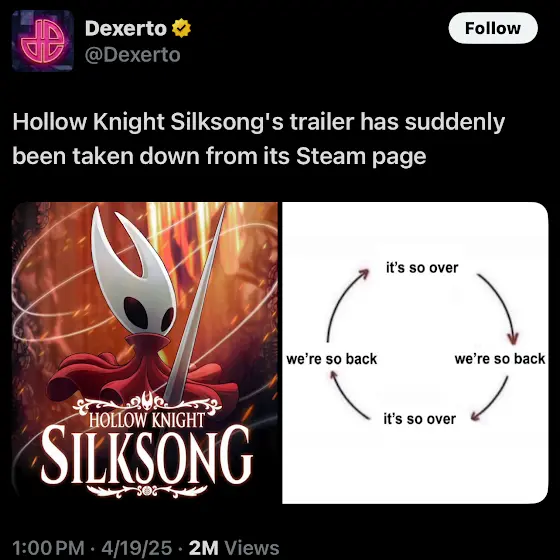
Task: Open the Dexerto profile avatar
Action: tap(43, 41)
